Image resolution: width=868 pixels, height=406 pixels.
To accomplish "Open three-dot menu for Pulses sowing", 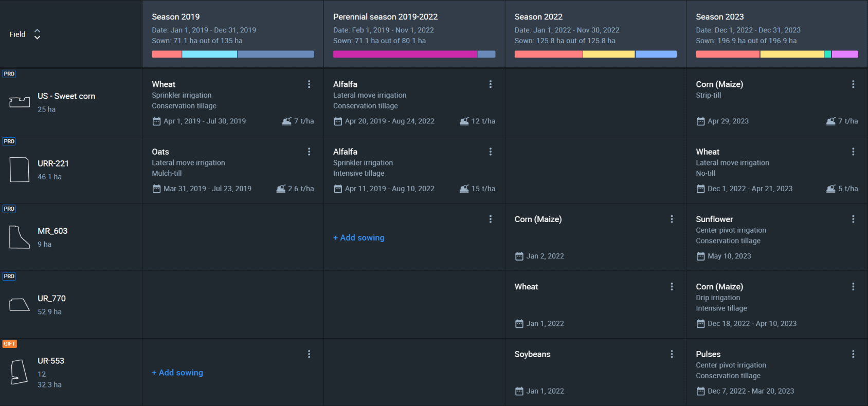I will click(853, 354).
